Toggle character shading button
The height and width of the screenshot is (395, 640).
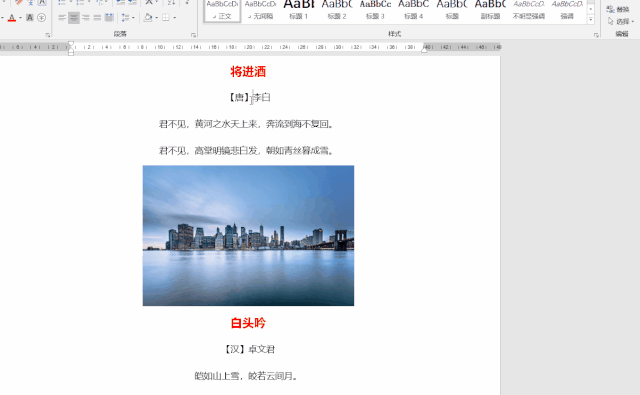pos(29,18)
